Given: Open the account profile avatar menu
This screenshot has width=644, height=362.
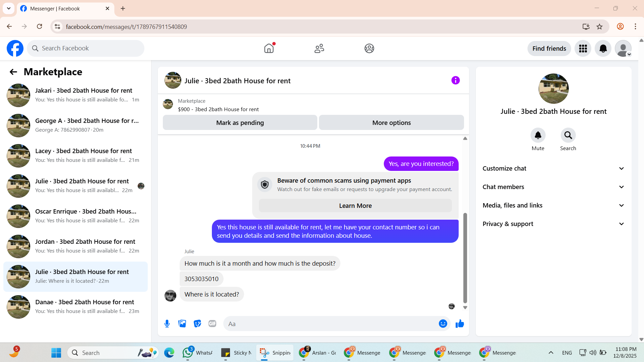Looking at the screenshot, I should coord(623,49).
